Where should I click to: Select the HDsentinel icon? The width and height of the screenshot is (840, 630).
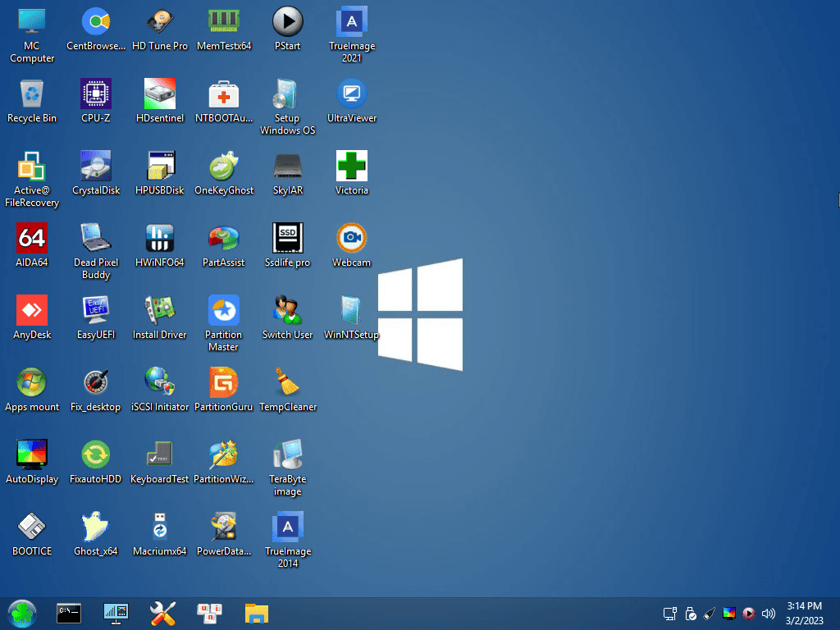tap(160, 94)
